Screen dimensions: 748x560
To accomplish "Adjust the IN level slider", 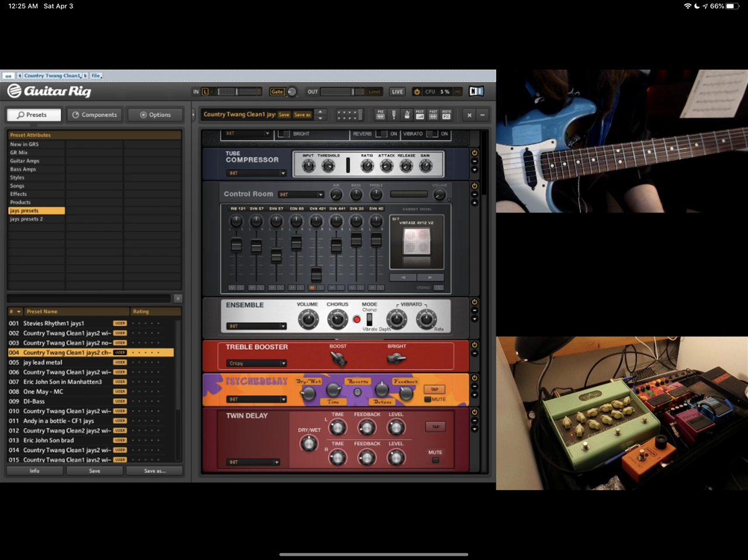I will [236, 92].
